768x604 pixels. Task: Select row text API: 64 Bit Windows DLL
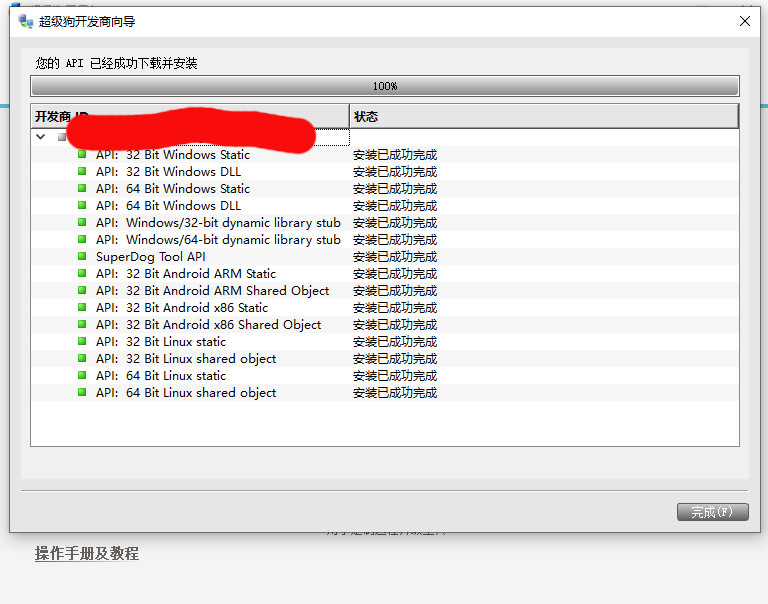point(168,206)
